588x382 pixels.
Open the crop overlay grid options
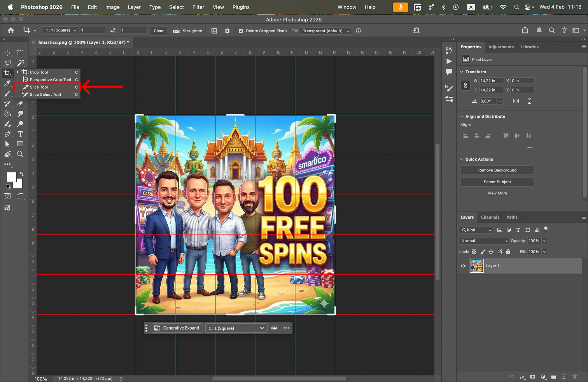[x=214, y=31]
